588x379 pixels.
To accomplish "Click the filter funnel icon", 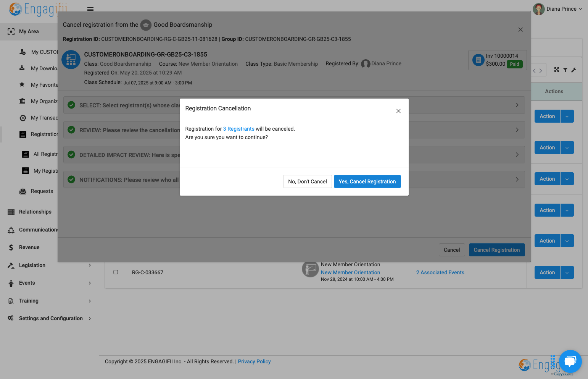I will point(565,70).
